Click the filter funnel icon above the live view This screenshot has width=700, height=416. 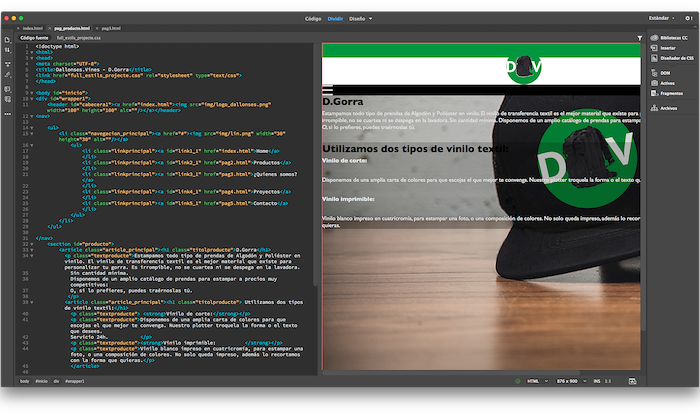[x=639, y=38]
